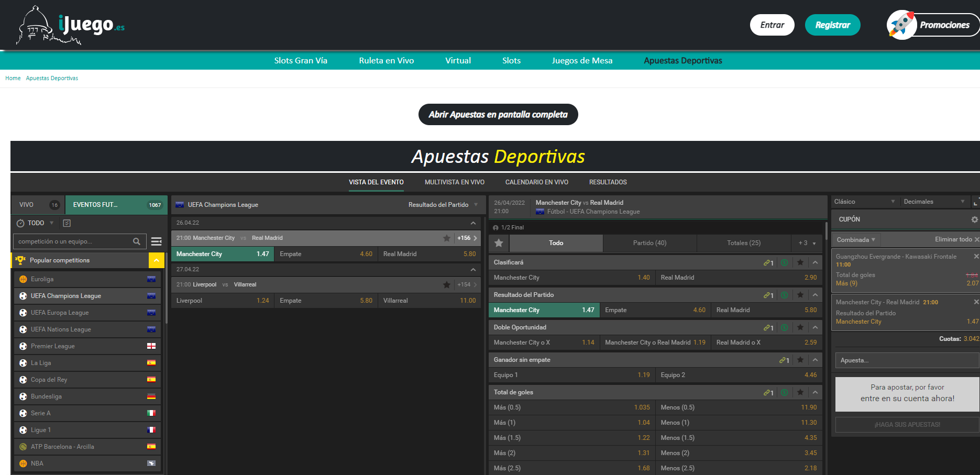Switch to the VIVO tab
The width and height of the screenshot is (980, 475).
tap(37, 205)
